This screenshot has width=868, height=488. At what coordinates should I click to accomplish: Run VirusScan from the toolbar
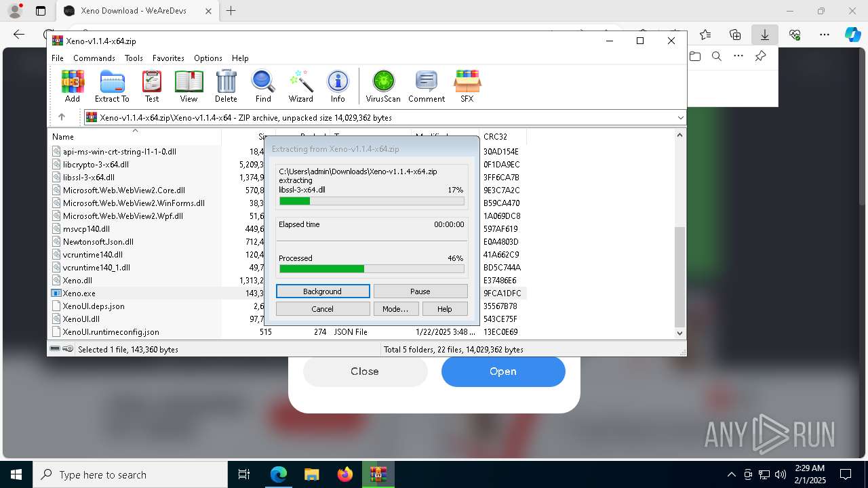click(x=383, y=86)
